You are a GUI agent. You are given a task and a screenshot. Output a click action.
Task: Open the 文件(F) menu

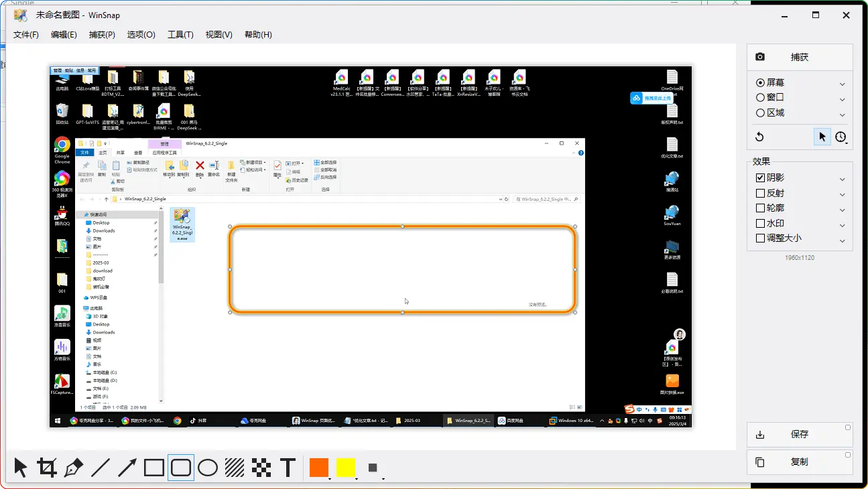(x=26, y=35)
